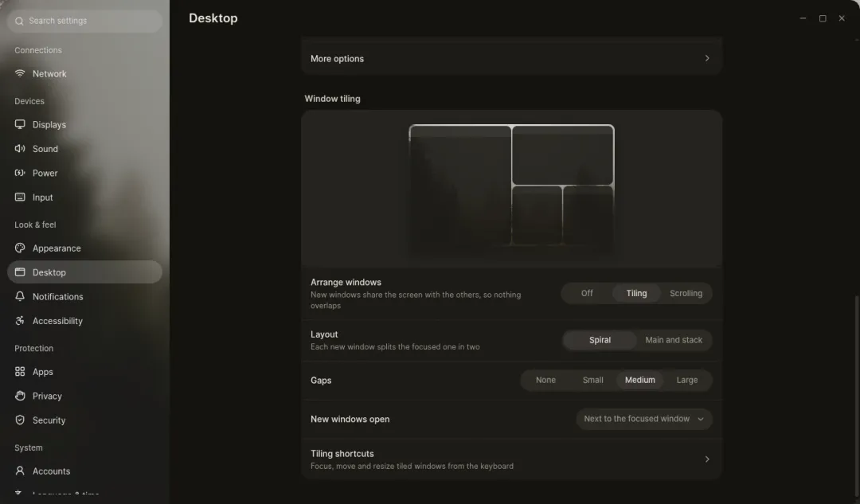Select Tiling for Arrange windows
Screen dimensions: 860x504
click(x=636, y=294)
